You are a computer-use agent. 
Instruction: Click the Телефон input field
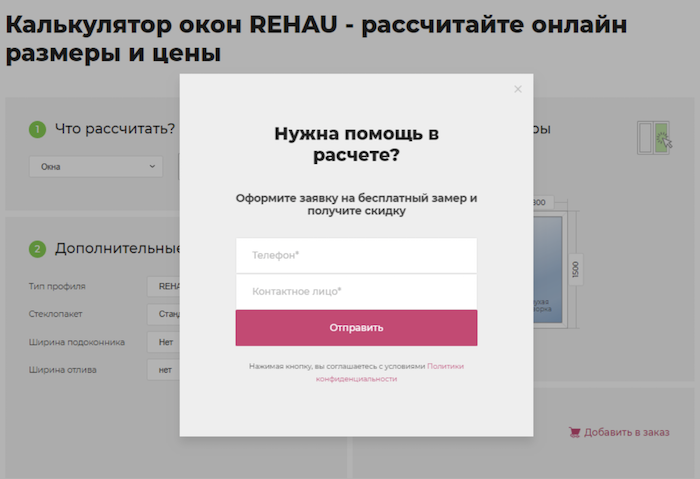[x=356, y=255]
